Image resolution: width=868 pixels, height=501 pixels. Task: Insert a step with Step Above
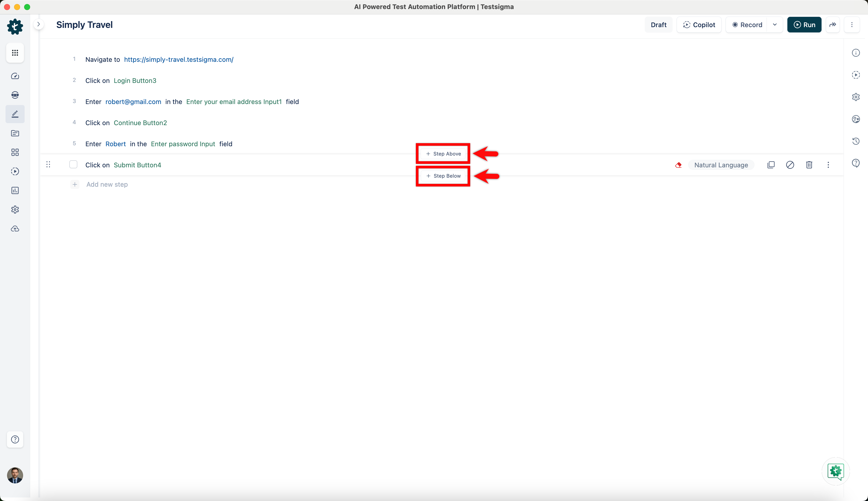pyautogui.click(x=443, y=154)
